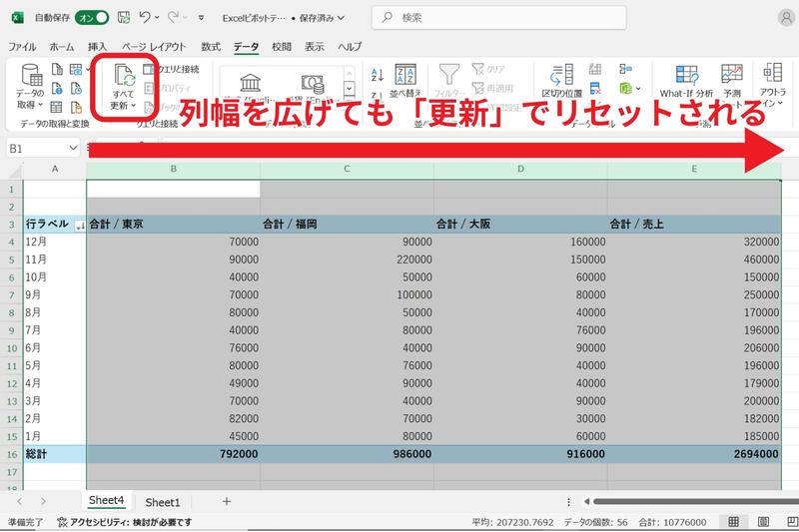Open the Undo history dropdown
This screenshot has width=799, height=532.
click(x=157, y=18)
